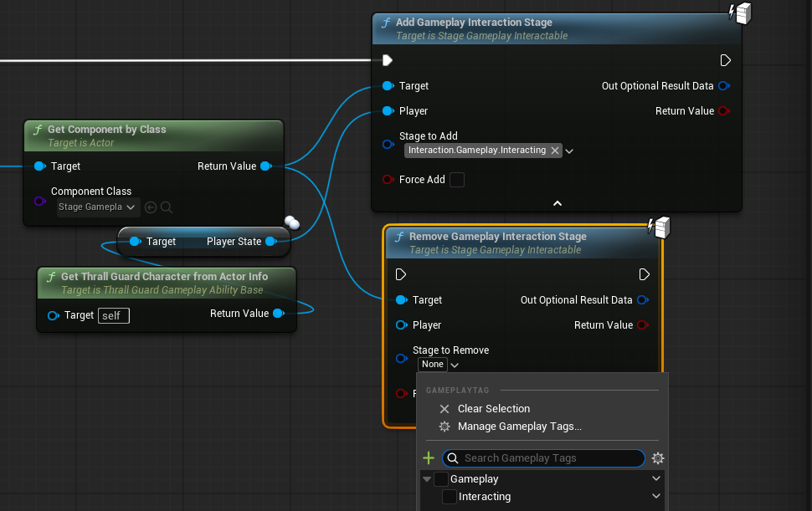812x511 pixels.
Task: Click the Return Value pin on Get Component by Class
Action: [266, 166]
